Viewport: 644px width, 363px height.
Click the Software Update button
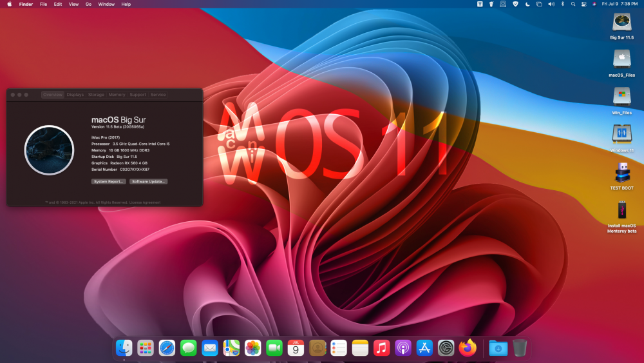(148, 181)
